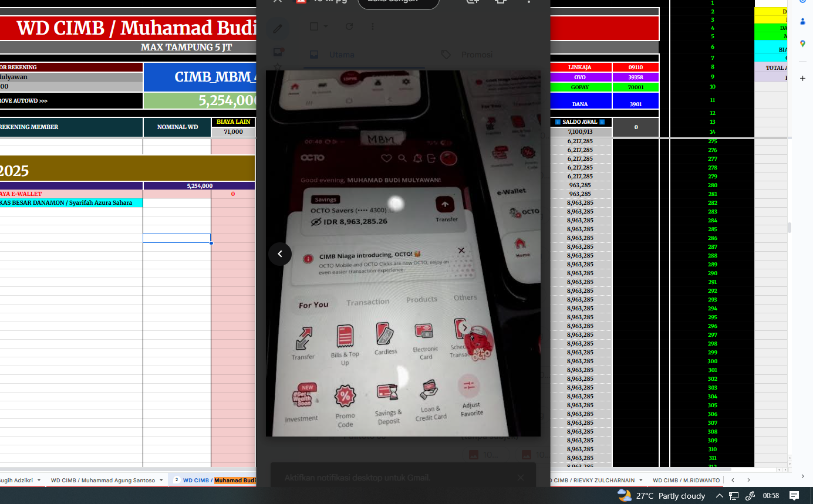
Task: Open the Gmail select dropdown arrow
Action: point(326,26)
